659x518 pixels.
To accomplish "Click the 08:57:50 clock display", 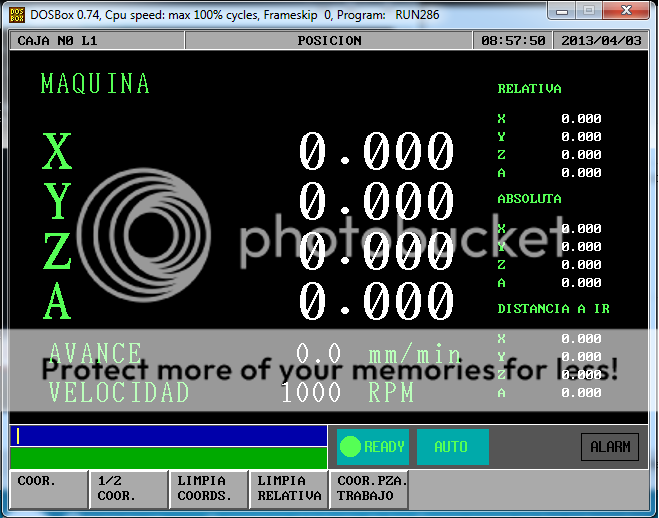I will pos(513,41).
